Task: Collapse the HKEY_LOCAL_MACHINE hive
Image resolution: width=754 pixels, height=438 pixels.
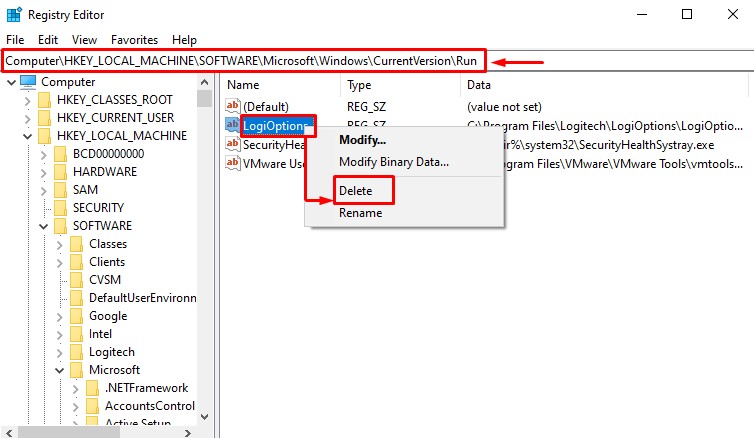Action: pos(27,137)
